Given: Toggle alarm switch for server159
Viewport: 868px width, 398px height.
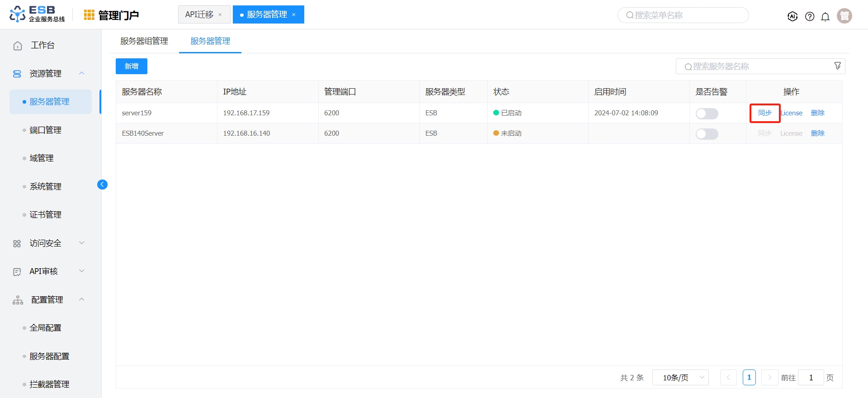Looking at the screenshot, I should point(707,114).
